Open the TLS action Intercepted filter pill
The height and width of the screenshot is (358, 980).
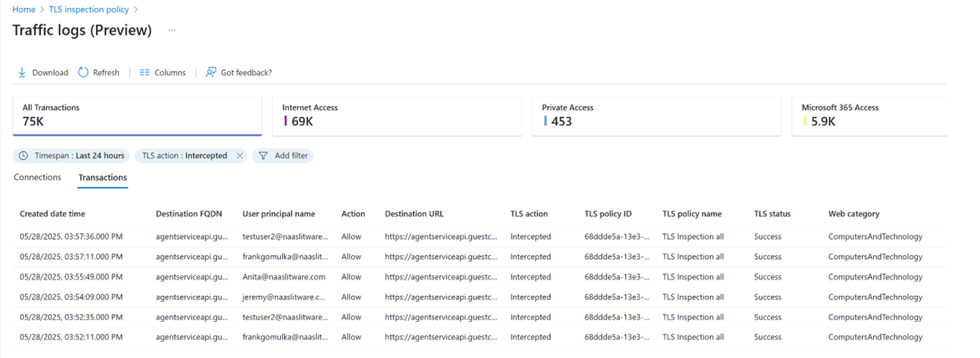click(x=184, y=156)
